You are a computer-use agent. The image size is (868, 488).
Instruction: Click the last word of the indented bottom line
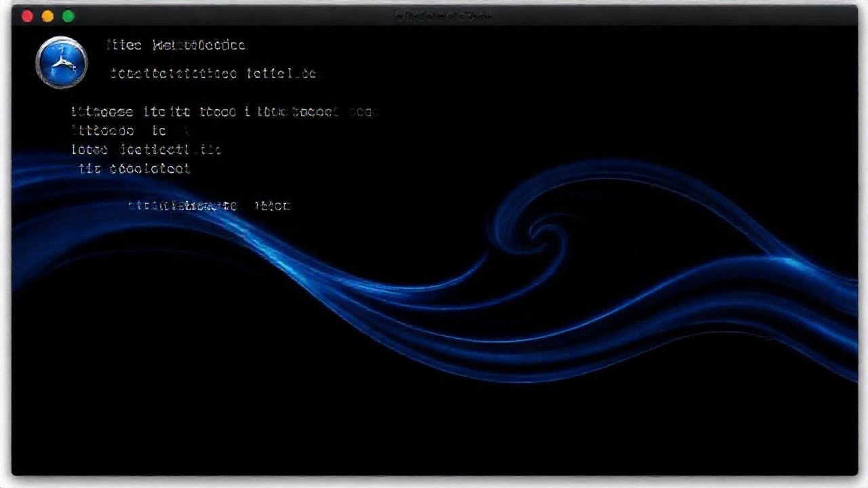coord(273,205)
